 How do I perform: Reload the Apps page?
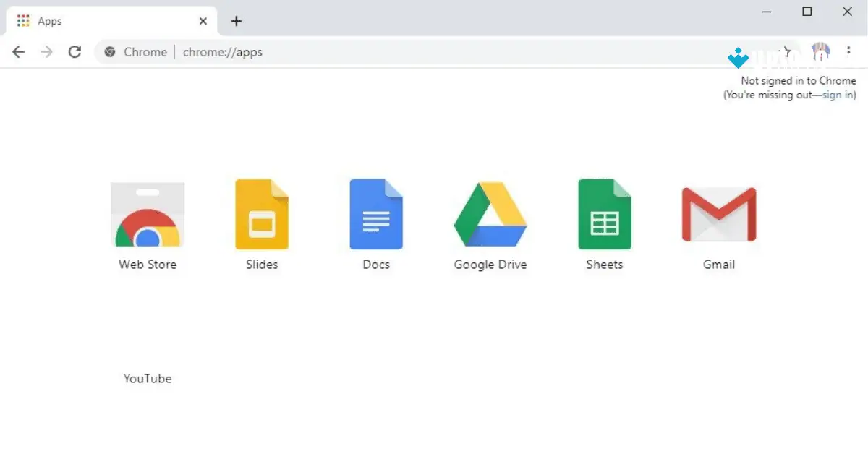tap(75, 51)
